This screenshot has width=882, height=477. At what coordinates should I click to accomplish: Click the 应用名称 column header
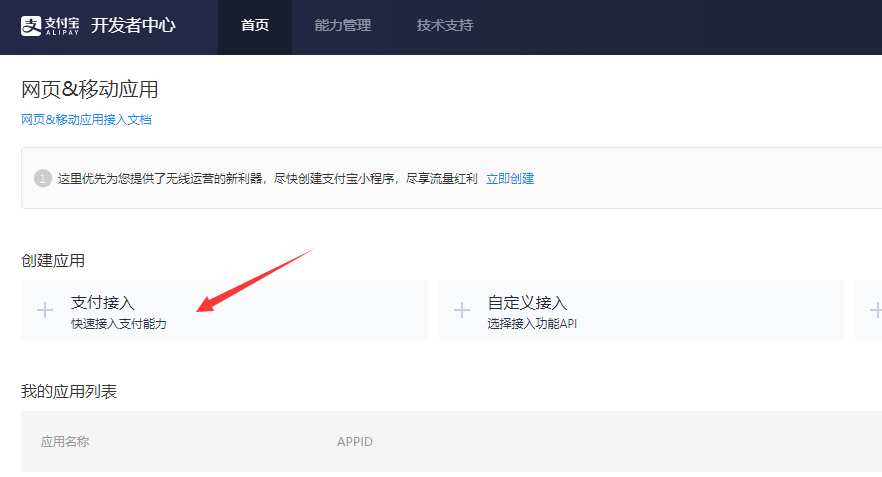coord(65,442)
